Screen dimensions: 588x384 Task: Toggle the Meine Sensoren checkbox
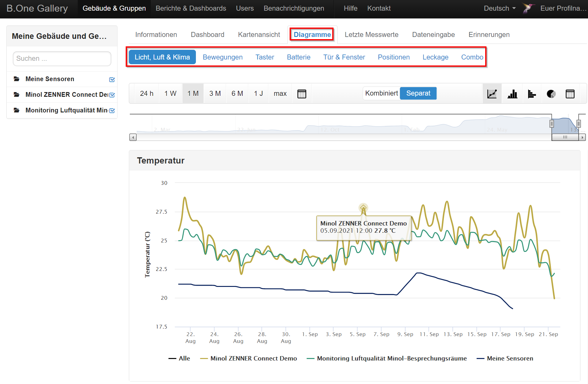[x=112, y=80]
